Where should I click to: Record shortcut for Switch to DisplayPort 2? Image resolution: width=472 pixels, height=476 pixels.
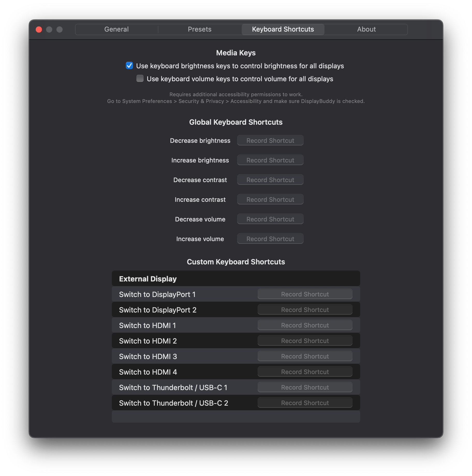305,309
